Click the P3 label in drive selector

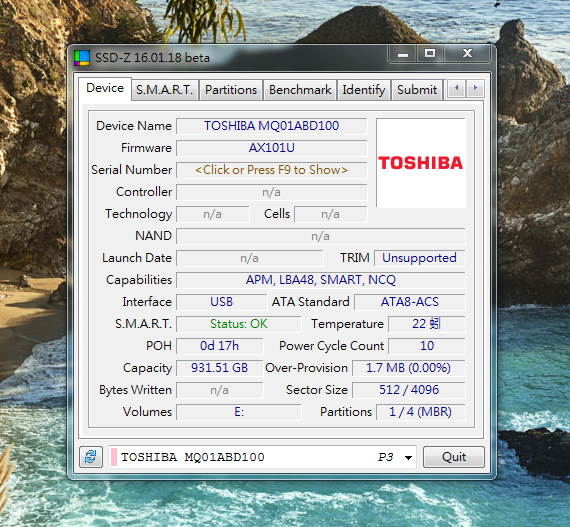coord(385,457)
